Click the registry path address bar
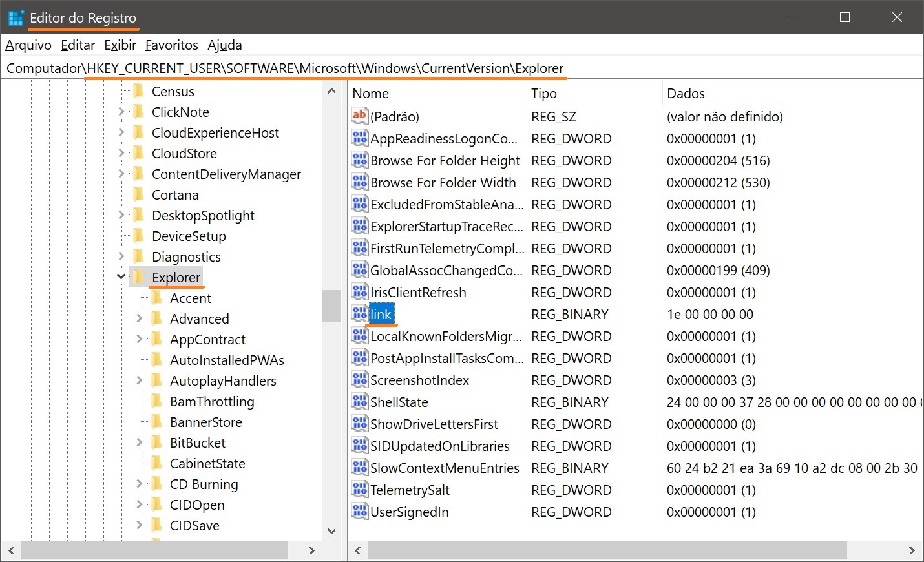This screenshot has height=562, width=924. click(x=462, y=68)
